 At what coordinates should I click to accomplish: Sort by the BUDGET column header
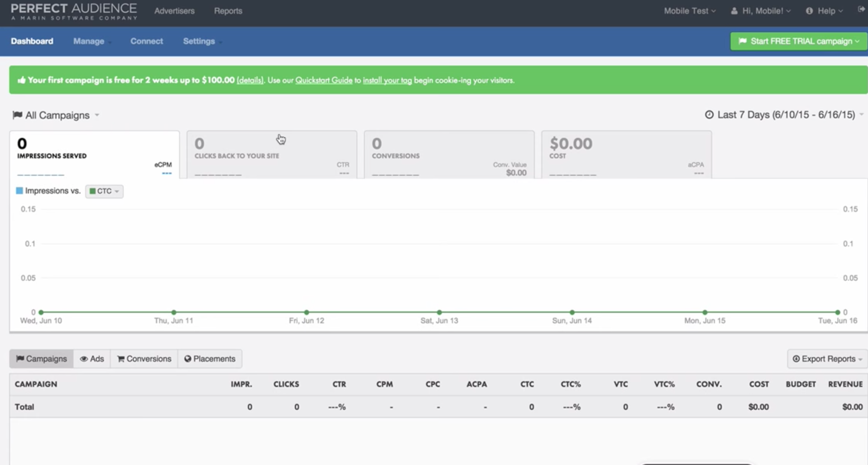pos(801,384)
